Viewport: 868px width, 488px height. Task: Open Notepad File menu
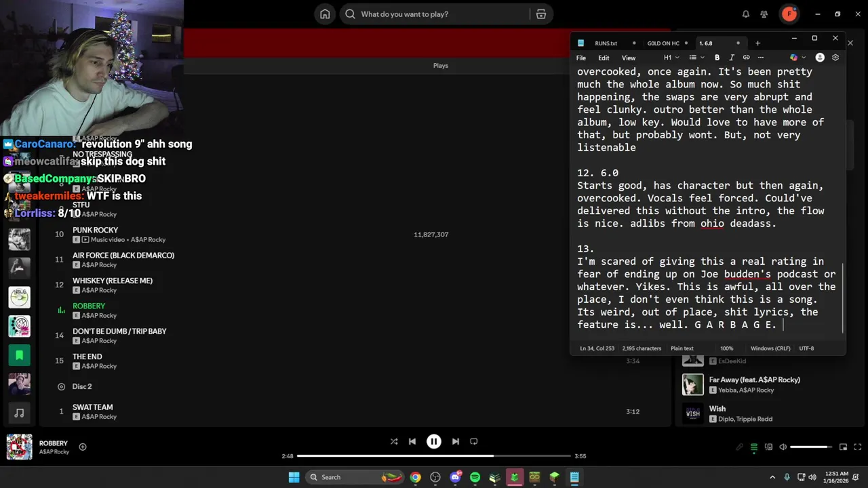click(x=581, y=58)
